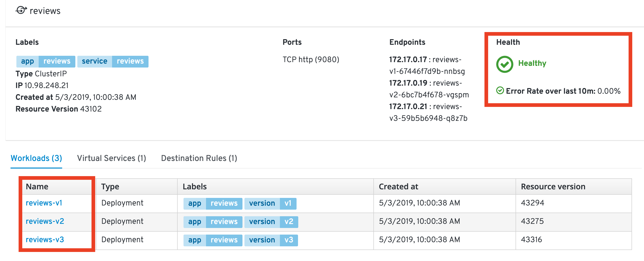Open the reviews-v1 workload link

44,203
